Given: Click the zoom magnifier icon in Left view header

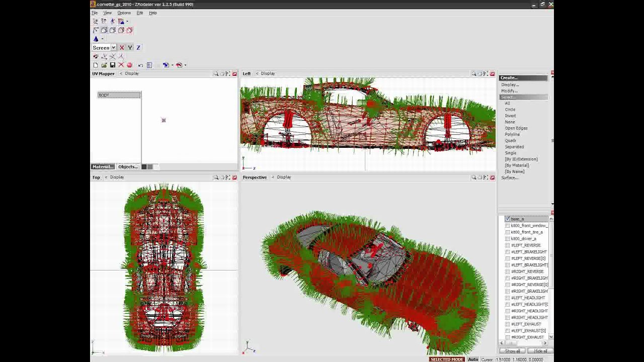Looking at the screenshot, I should point(473,74).
